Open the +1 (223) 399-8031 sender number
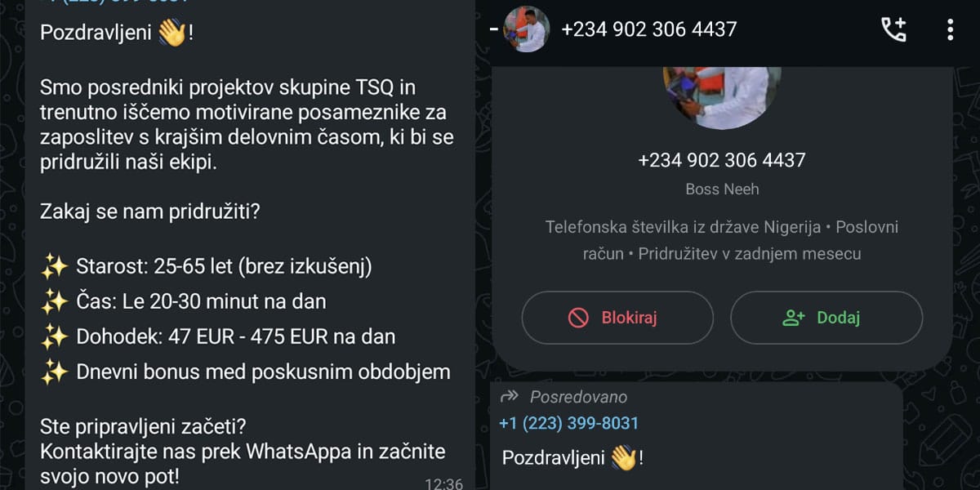 point(569,423)
